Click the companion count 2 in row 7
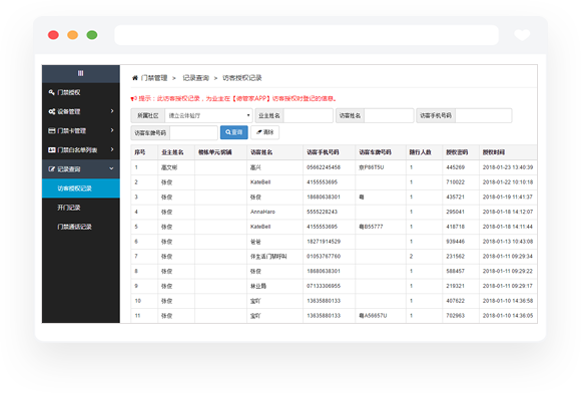The width and height of the screenshot is (581, 393). [411, 256]
